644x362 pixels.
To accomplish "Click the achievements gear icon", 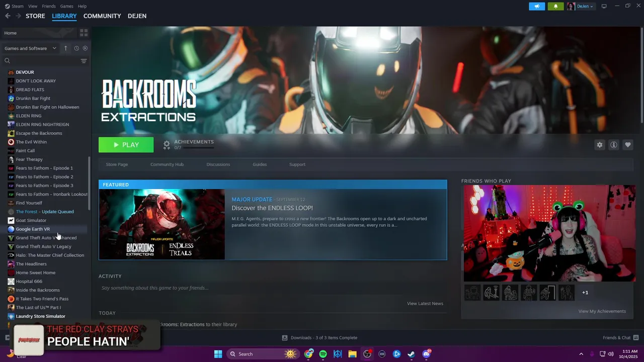I will (x=167, y=145).
